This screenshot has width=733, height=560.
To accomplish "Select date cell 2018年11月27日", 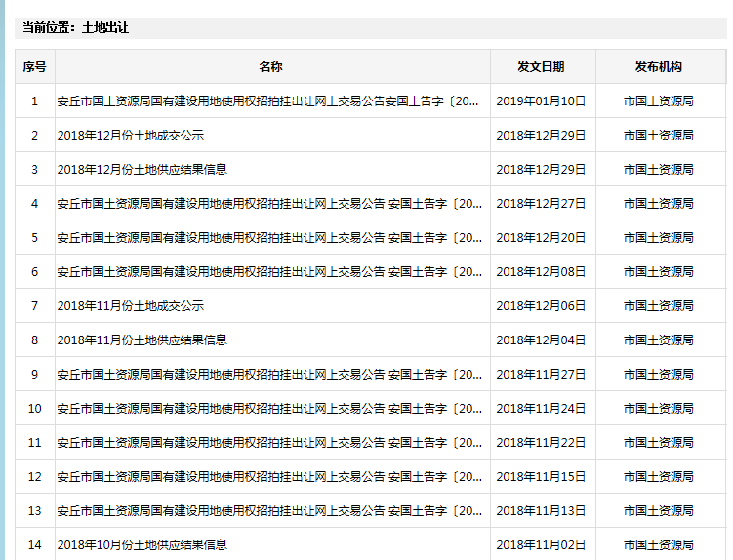I will coord(541,374).
